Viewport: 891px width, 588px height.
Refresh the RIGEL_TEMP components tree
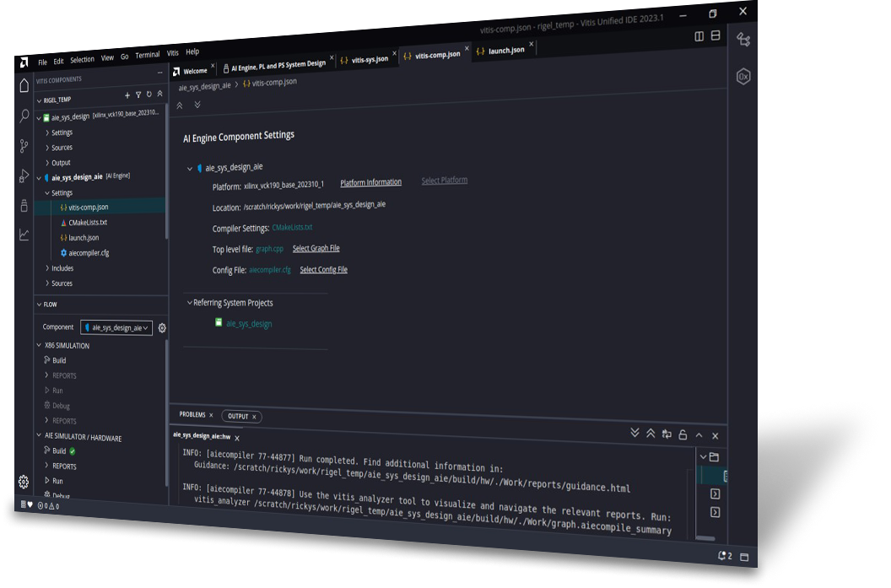[148, 94]
